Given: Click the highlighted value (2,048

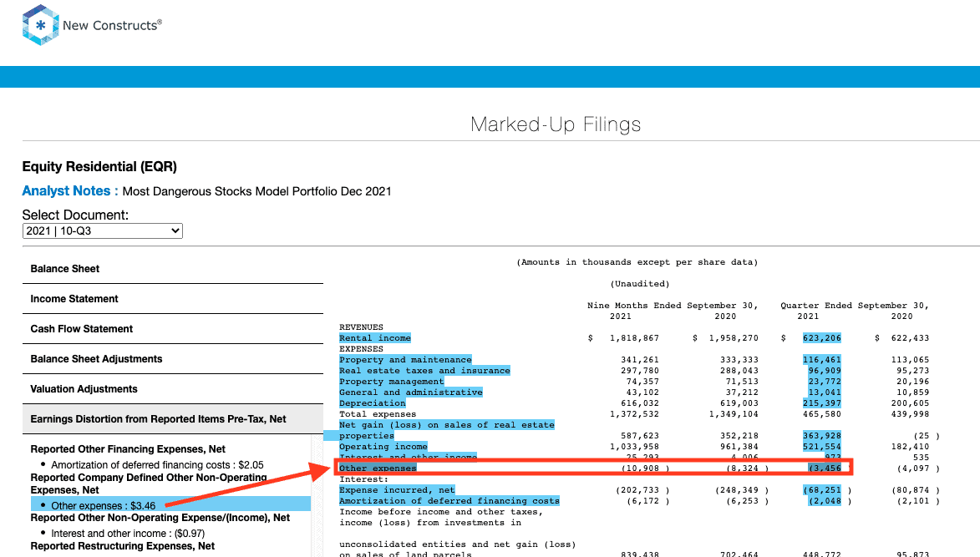Looking at the screenshot, I should [x=825, y=501].
